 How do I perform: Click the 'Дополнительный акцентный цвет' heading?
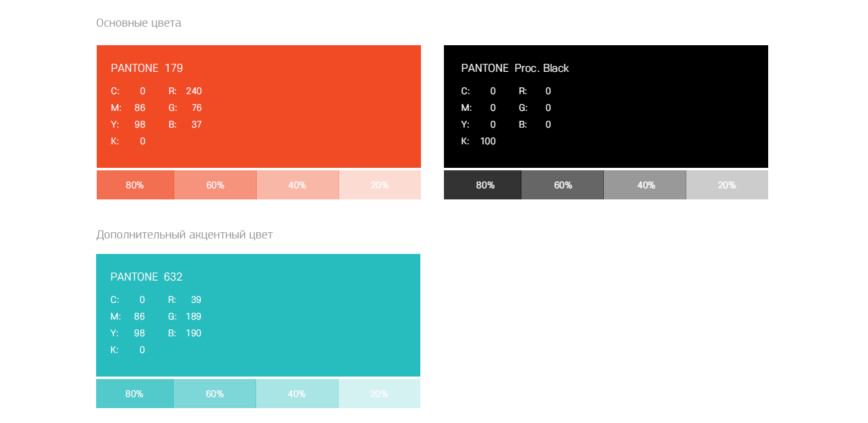(x=184, y=235)
